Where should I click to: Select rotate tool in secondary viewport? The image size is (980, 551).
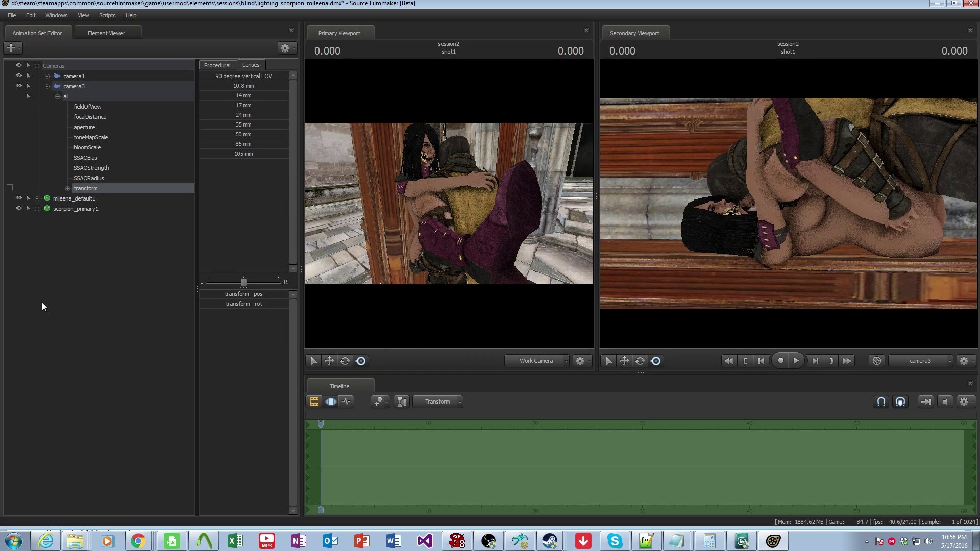(640, 361)
